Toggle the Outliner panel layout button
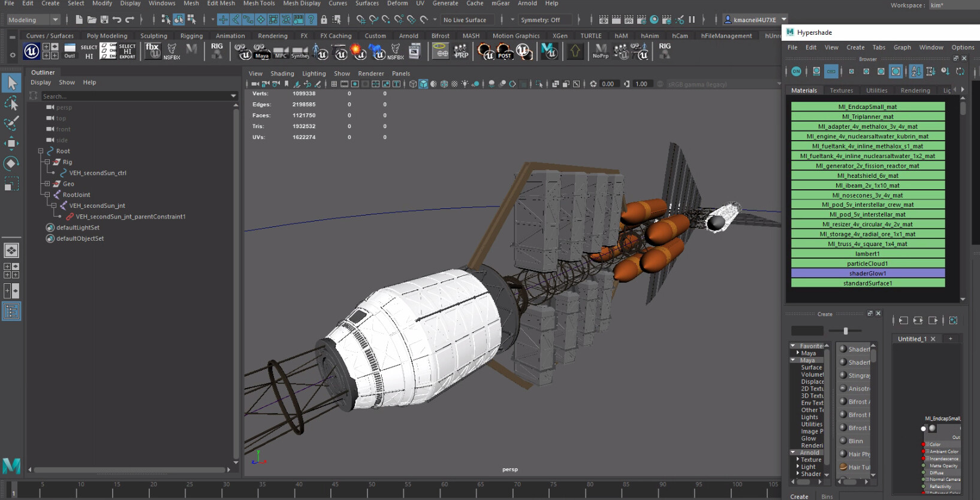Viewport: 980px width, 500px height. pos(11,311)
